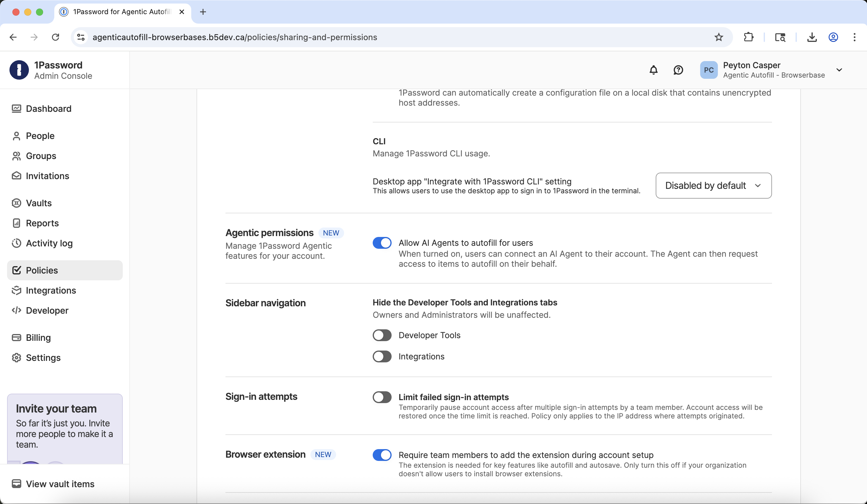
Task: Turn on Limit failed sign-in attempts
Action: (x=382, y=397)
